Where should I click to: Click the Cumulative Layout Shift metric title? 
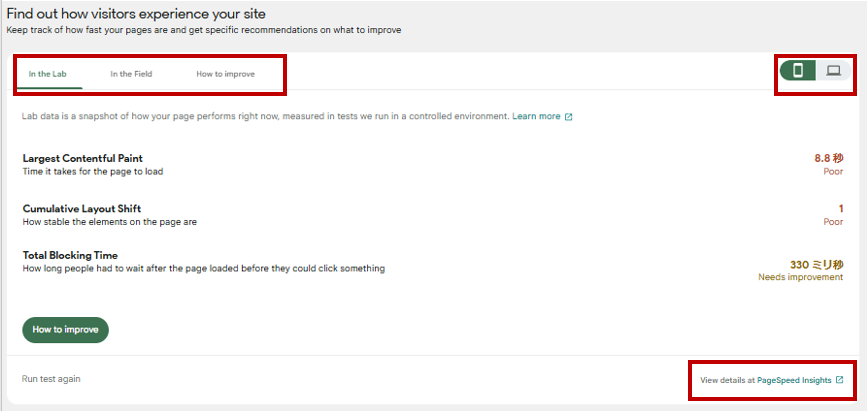[82, 209]
